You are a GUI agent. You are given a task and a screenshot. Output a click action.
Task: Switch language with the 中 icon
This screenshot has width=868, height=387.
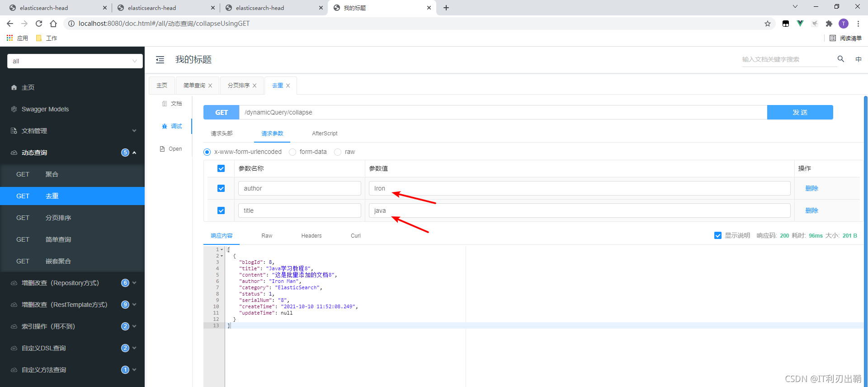(x=859, y=59)
